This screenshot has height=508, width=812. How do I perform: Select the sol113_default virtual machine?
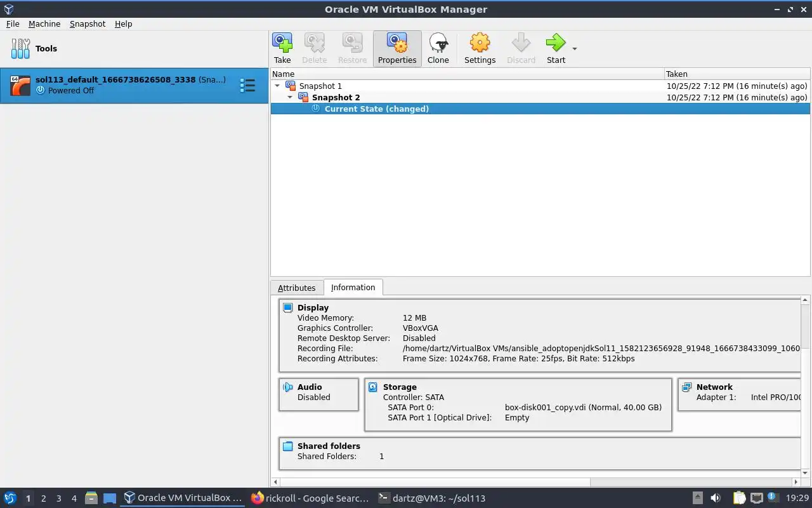[x=134, y=85]
